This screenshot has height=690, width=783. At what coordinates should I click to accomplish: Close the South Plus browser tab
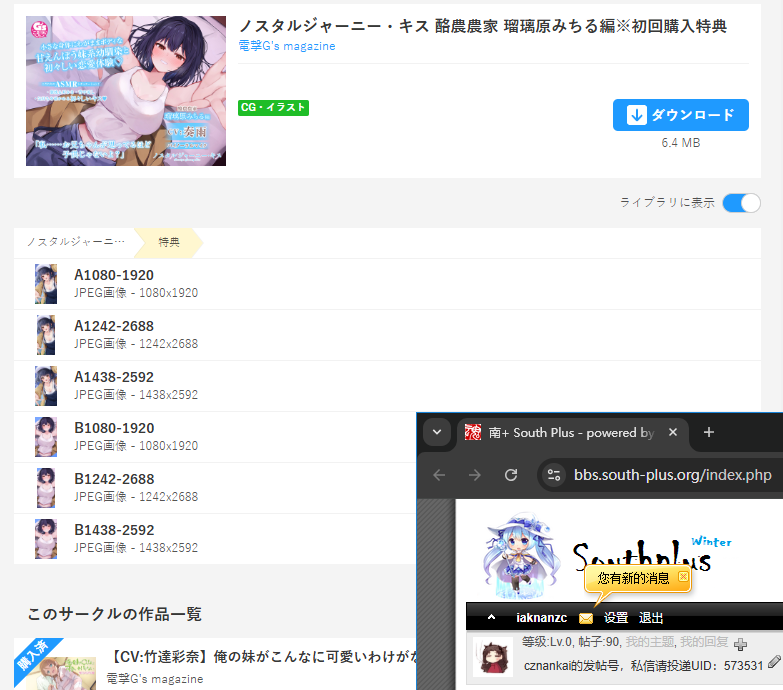coord(673,432)
